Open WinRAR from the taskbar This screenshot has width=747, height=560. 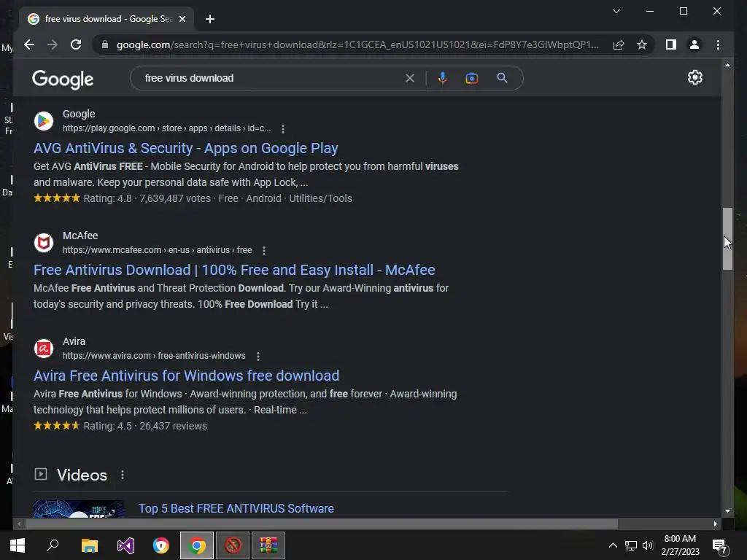tap(268, 545)
